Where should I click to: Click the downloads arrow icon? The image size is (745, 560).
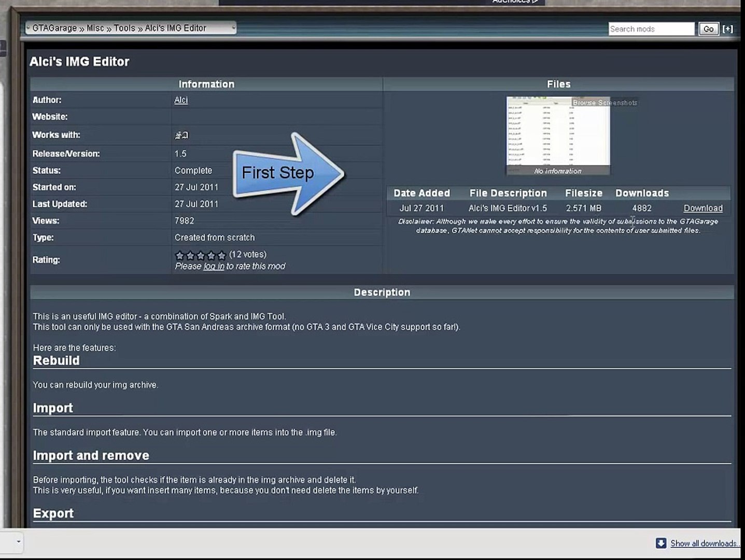point(661,543)
